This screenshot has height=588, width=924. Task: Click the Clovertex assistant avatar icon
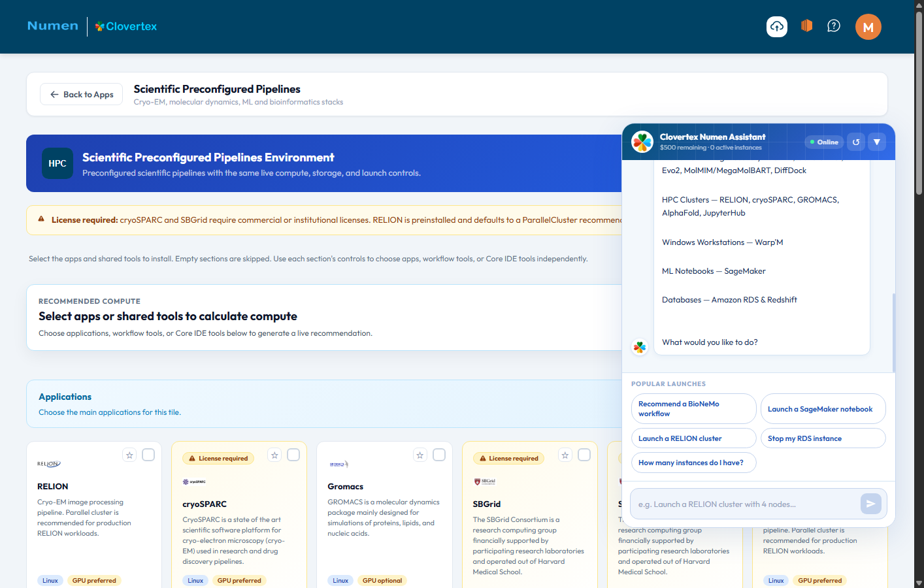pos(642,141)
